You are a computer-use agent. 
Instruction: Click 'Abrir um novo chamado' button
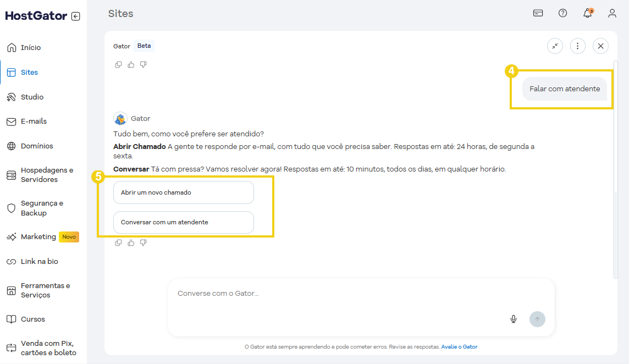183,192
